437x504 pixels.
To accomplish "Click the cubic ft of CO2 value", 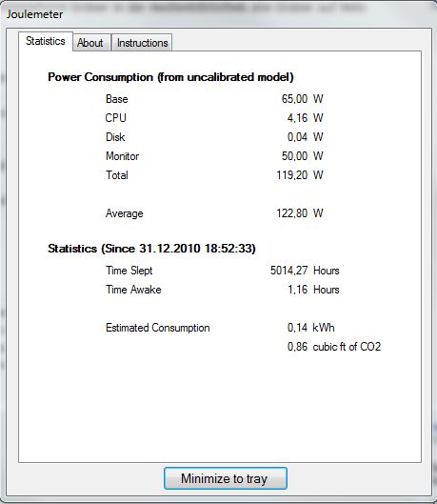I will (x=334, y=347).
